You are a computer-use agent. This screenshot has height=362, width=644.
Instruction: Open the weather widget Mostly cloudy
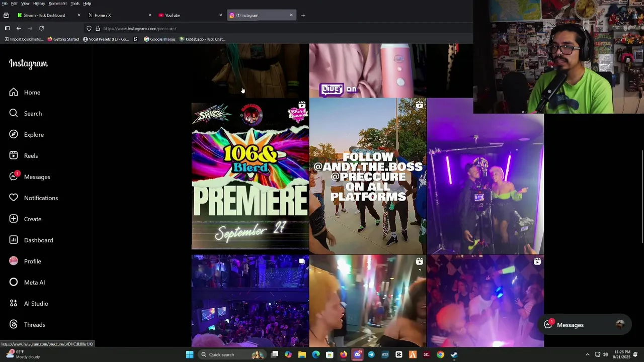(23, 354)
